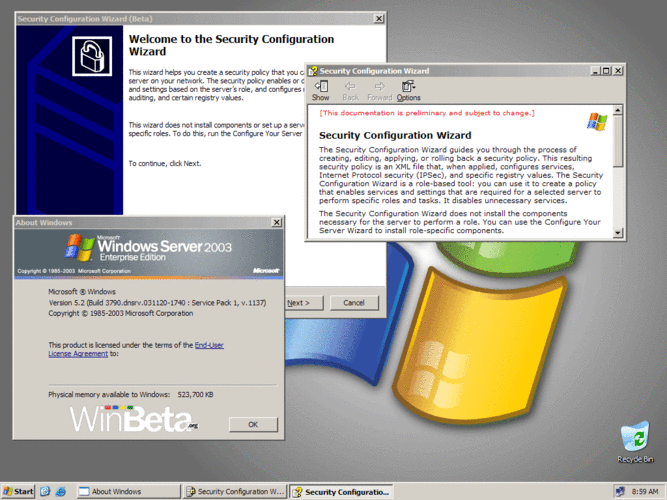Click the Welcome to Security Configuration Wizard heading
The width and height of the screenshot is (667, 500).
tap(231, 45)
